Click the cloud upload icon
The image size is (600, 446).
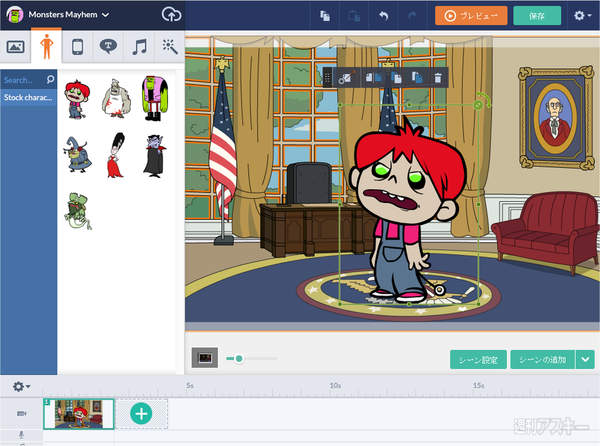pyautogui.click(x=171, y=15)
